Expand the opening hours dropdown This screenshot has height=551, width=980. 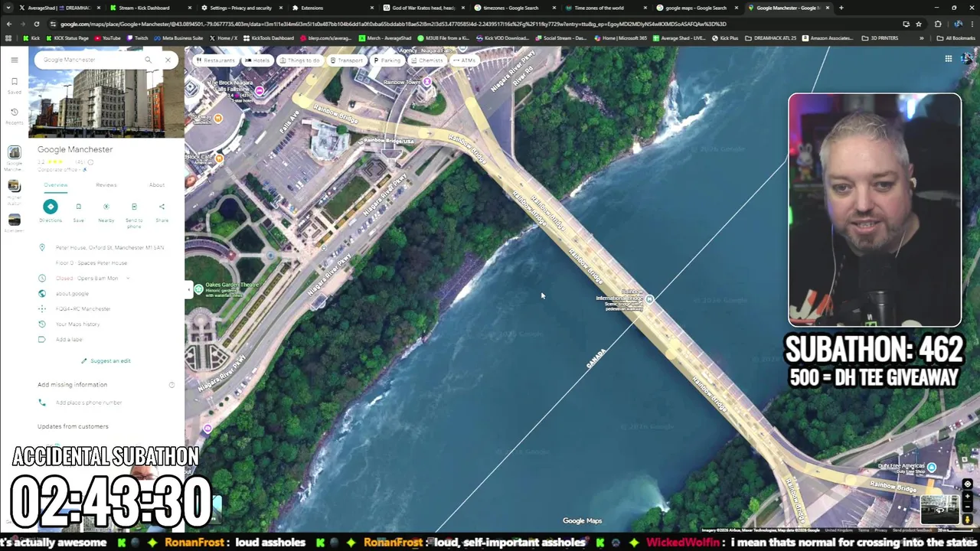click(128, 278)
